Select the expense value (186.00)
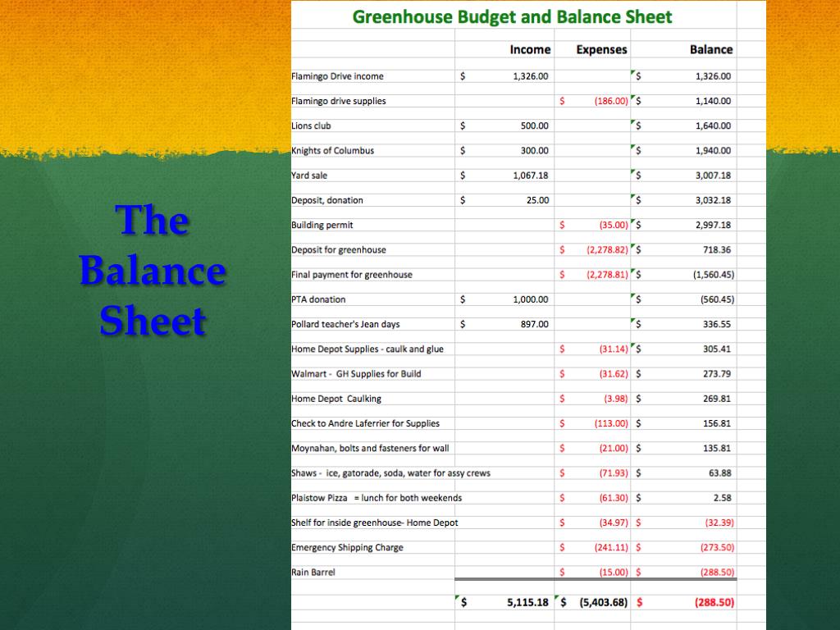 [611, 101]
